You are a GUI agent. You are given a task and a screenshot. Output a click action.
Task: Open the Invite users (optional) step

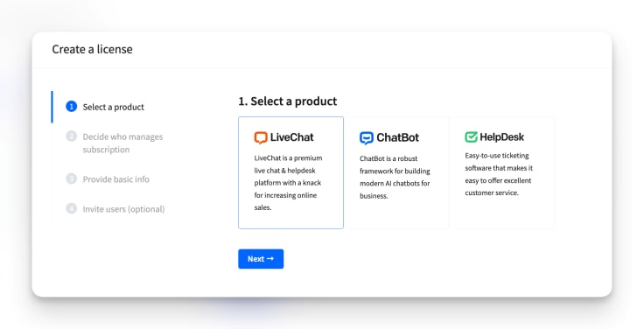pos(123,209)
